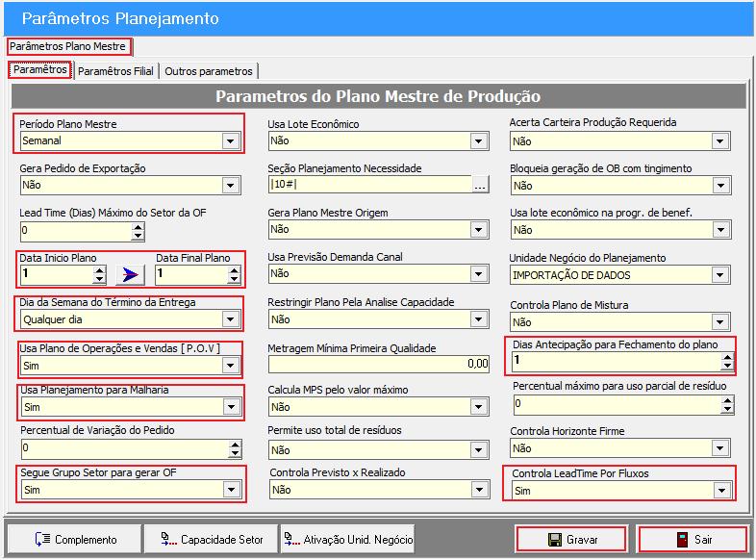Click Metragem Mínima Primeira Qualidade field
This screenshot has width=756, height=560.
(379, 365)
